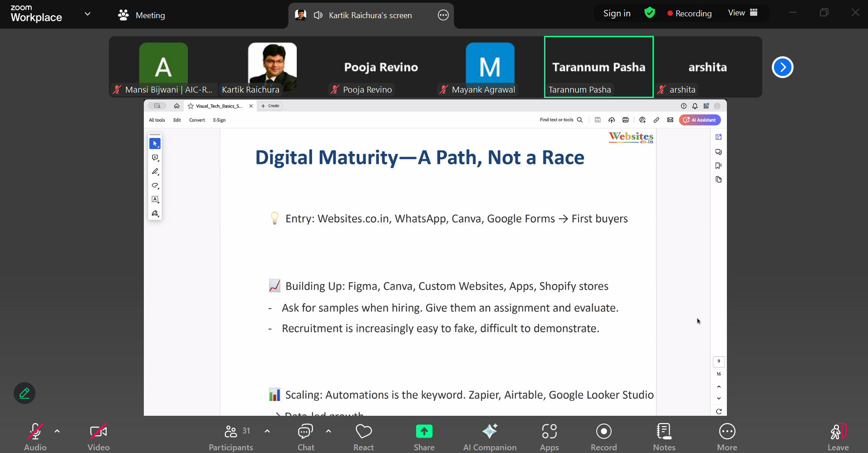
Task: Click the green annotate pencil button
Action: click(25, 393)
